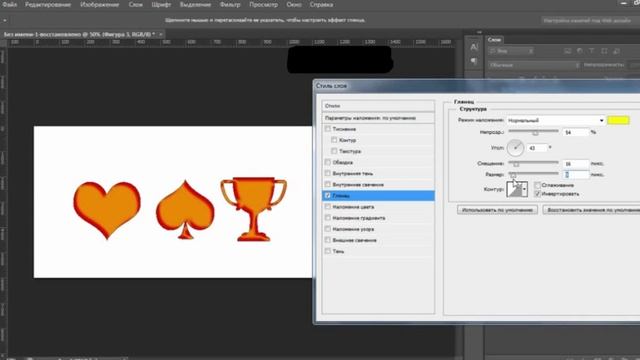The image size is (640, 360).
Task: Open the workspace switcher dropdown
Action: 590,20
